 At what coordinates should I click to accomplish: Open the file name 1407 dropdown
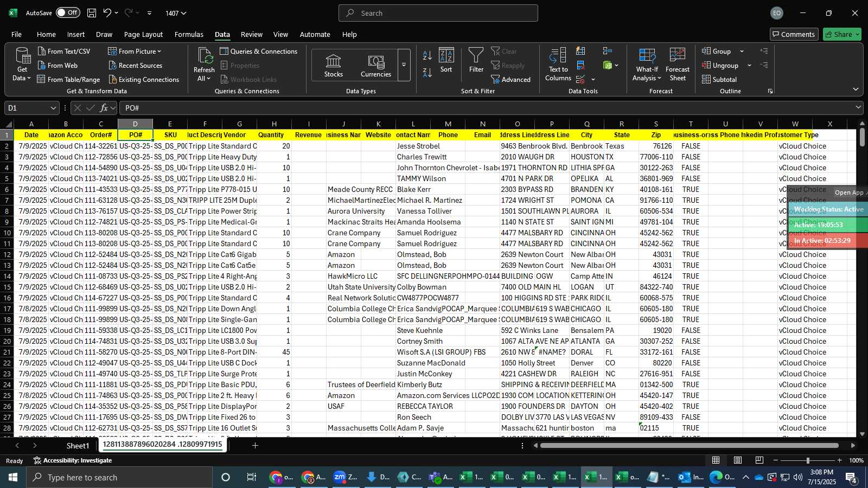click(176, 13)
